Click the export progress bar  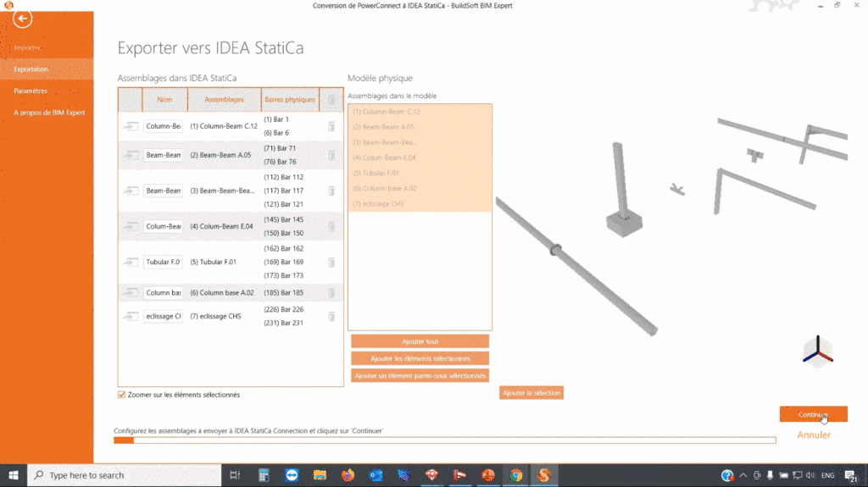(x=445, y=440)
